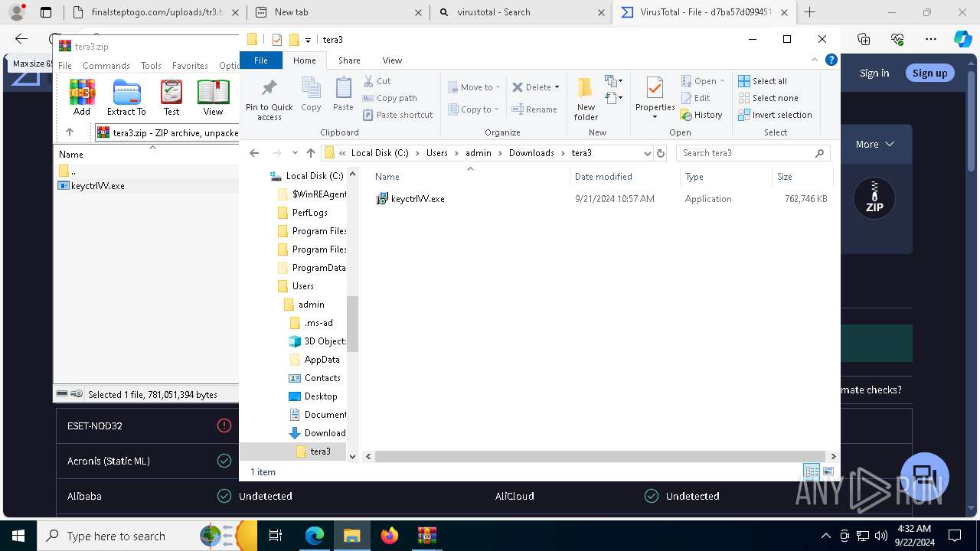Switch to large icons view
Viewport: 980px width, 551px height.
click(828, 471)
